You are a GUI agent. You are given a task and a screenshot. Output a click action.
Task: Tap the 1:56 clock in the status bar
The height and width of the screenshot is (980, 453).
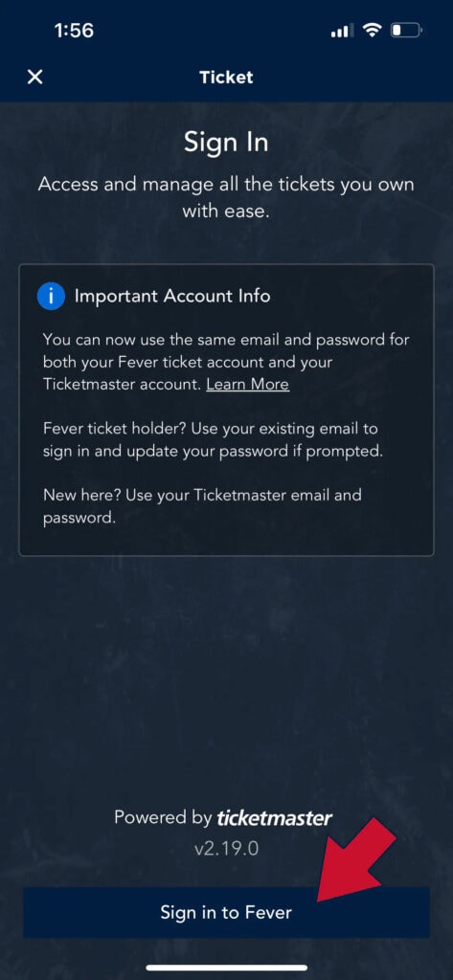74,30
